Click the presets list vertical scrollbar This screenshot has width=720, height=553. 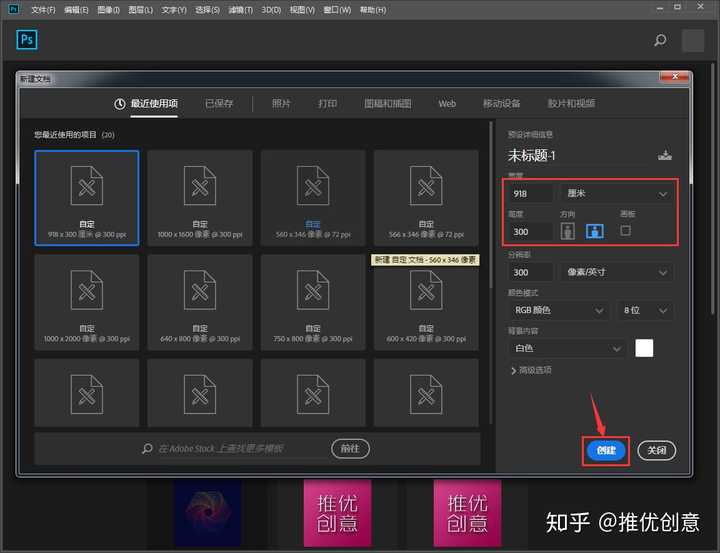[491, 204]
